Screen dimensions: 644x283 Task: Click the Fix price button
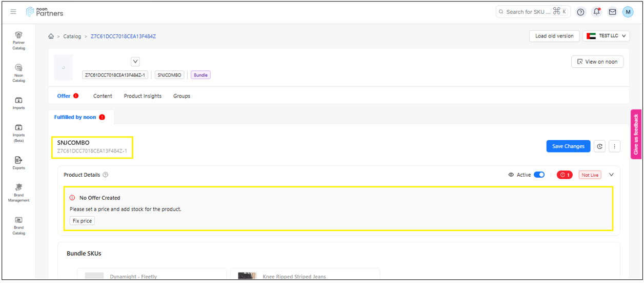pyautogui.click(x=82, y=221)
